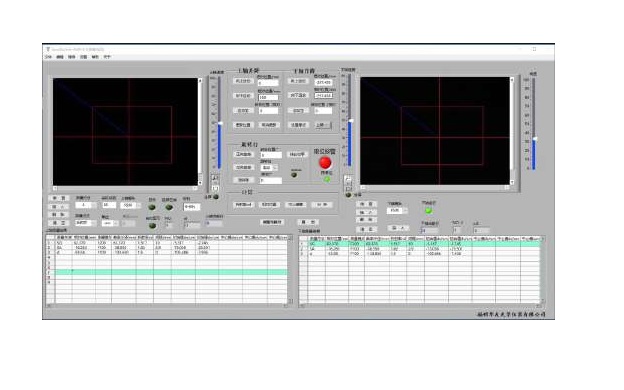Click the wide button left of the exit button
The height and width of the screenshot is (390, 624).
pyautogui.click(x=272, y=222)
